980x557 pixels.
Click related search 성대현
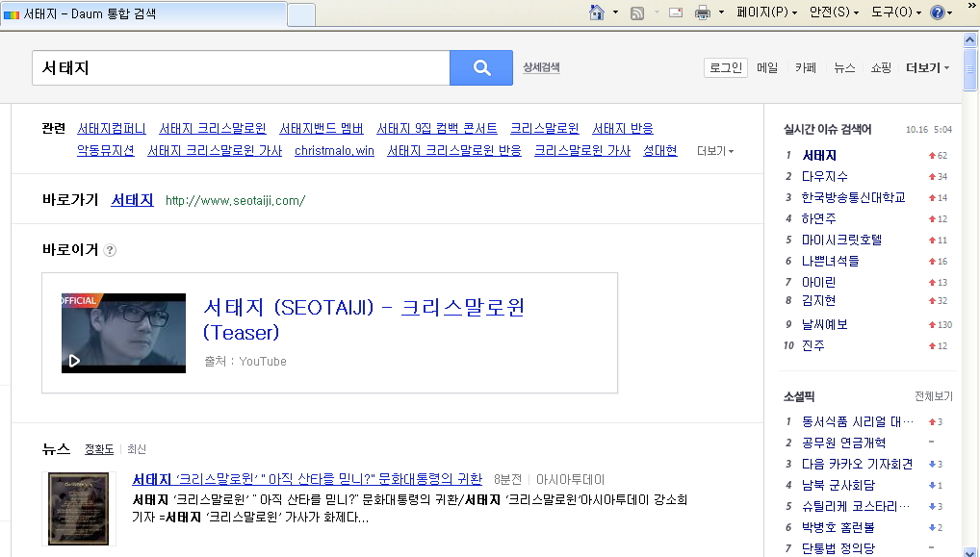660,151
